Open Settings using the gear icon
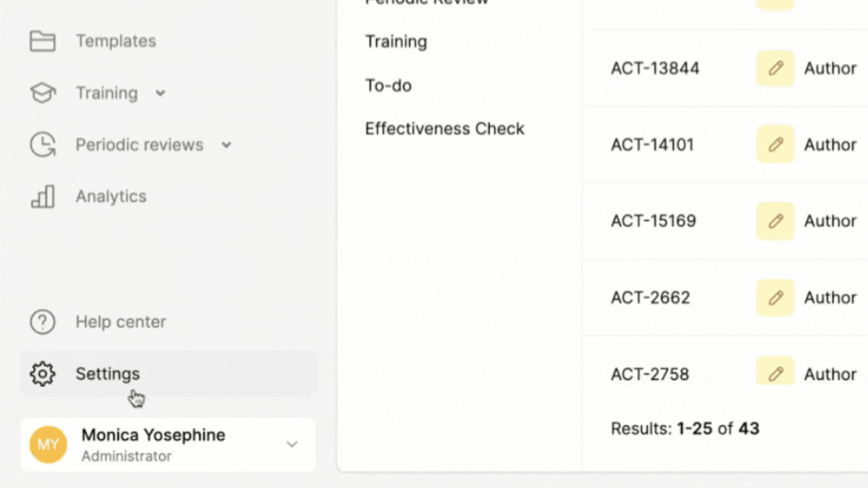The height and width of the screenshot is (488, 868). pyautogui.click(x=43, y=374)
